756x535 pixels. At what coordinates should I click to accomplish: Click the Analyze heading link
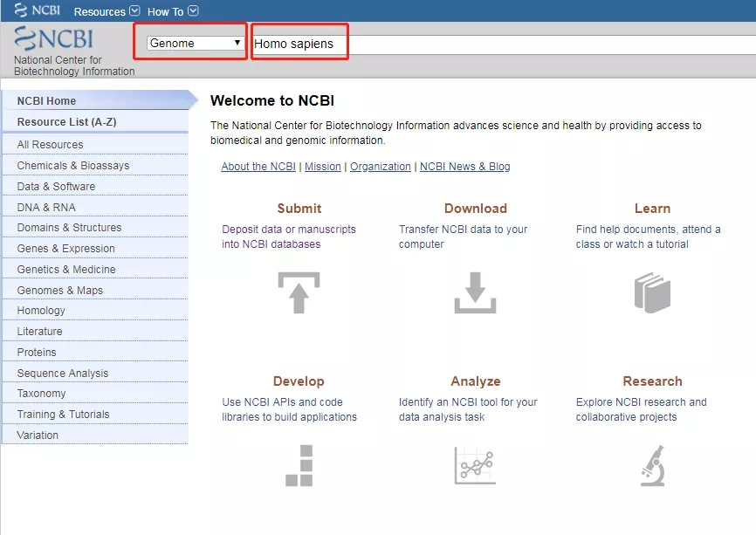476,381
